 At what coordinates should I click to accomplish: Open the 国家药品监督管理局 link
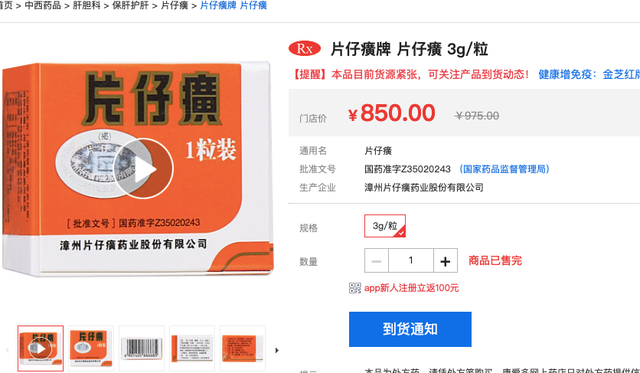pyautogui.click(x=504, y=169)
